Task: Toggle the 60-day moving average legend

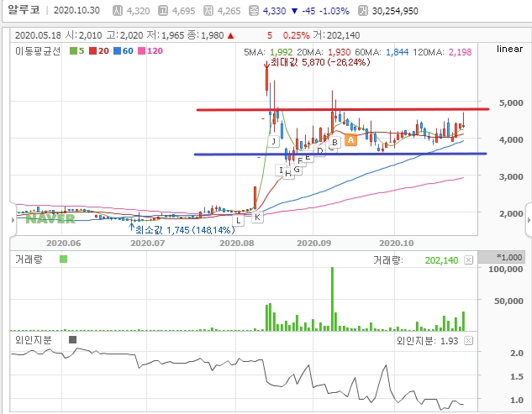Action: click(124, 51)
